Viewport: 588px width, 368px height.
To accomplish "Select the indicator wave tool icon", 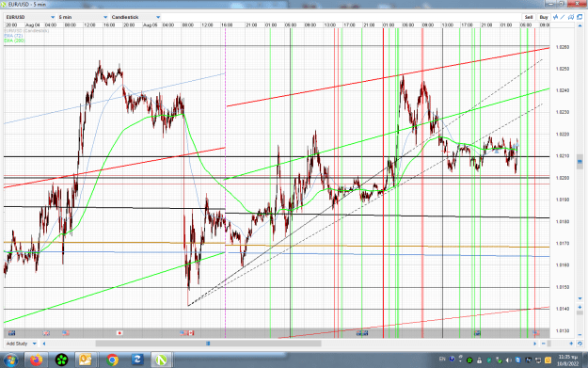I will coord(556,17).
